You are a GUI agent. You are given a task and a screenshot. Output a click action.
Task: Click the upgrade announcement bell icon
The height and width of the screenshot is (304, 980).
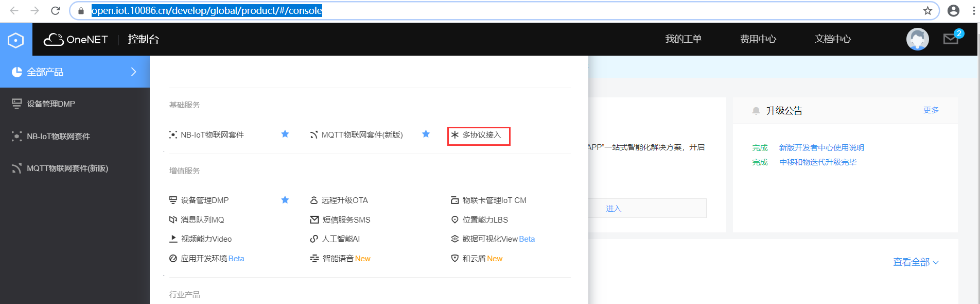[756, 111]
